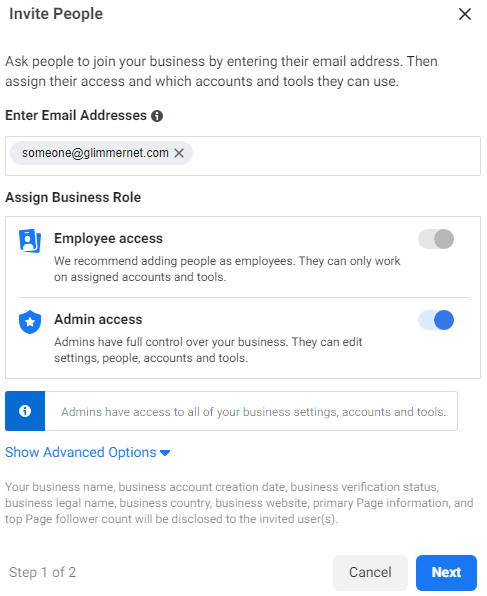The height and width of the screenshot is (596, 487).
Task: Remove the someone@glimmernet.com email chip
Action: pyautogui.click(x=179, y=153)
